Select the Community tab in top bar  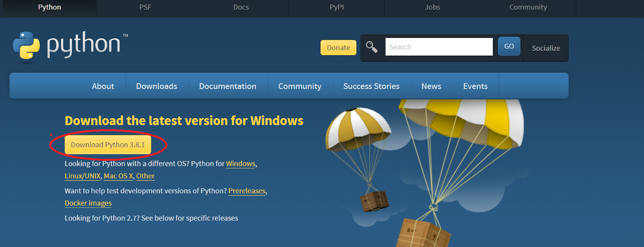click(x=528, y=7)
